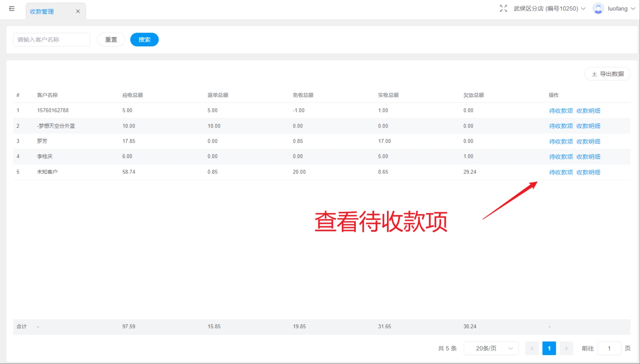Open 收款明细 for customer 李桂庆
Screen dimensions: 640x364
(x=588, y=156)
